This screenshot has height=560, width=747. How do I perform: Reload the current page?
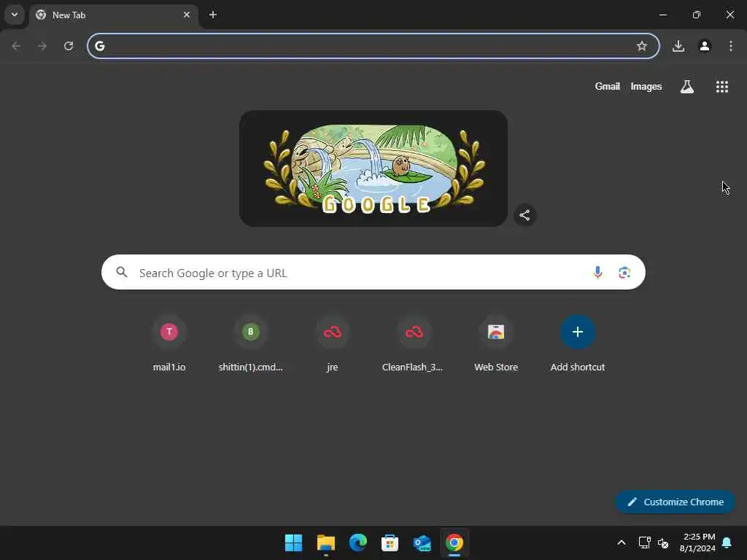pos(69,46)
